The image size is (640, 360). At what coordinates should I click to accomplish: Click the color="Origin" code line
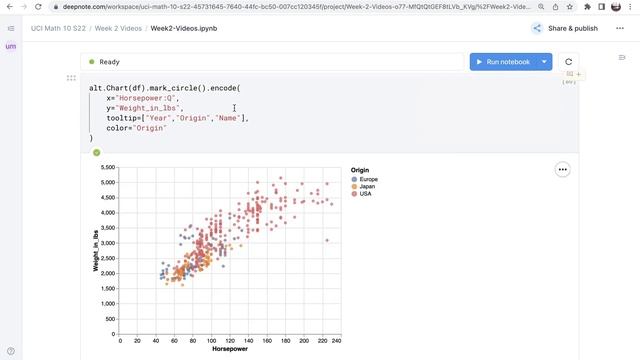(136, 128)
